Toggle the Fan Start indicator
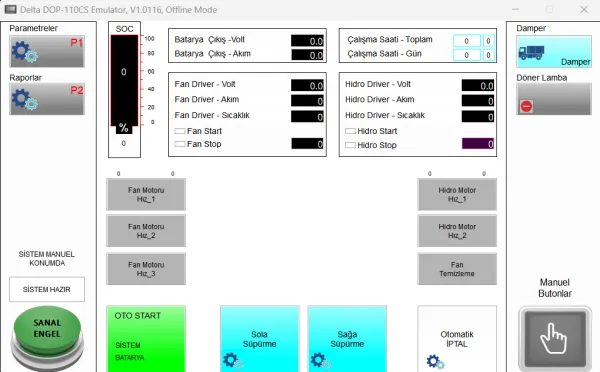600x372 pixels. [180, 131]
